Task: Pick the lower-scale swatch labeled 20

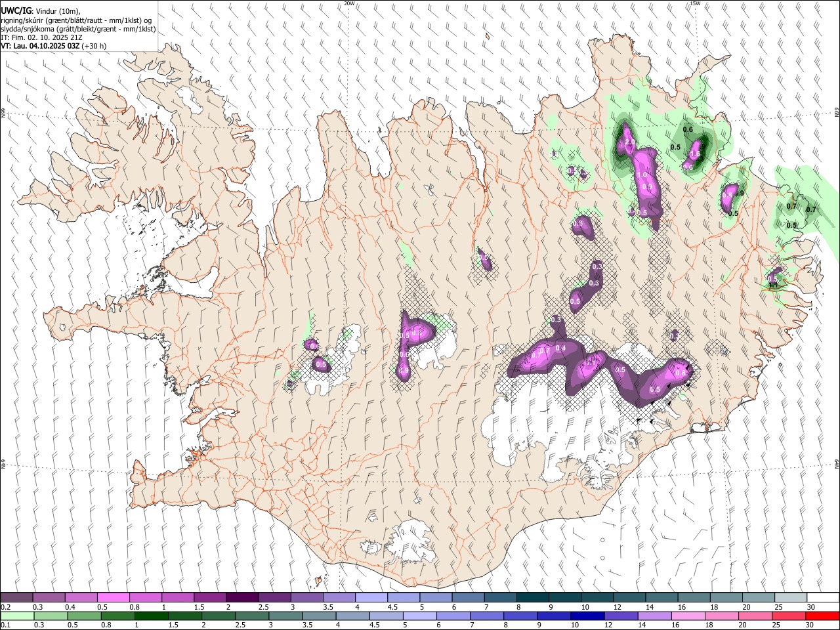Action: pos(755,616)
